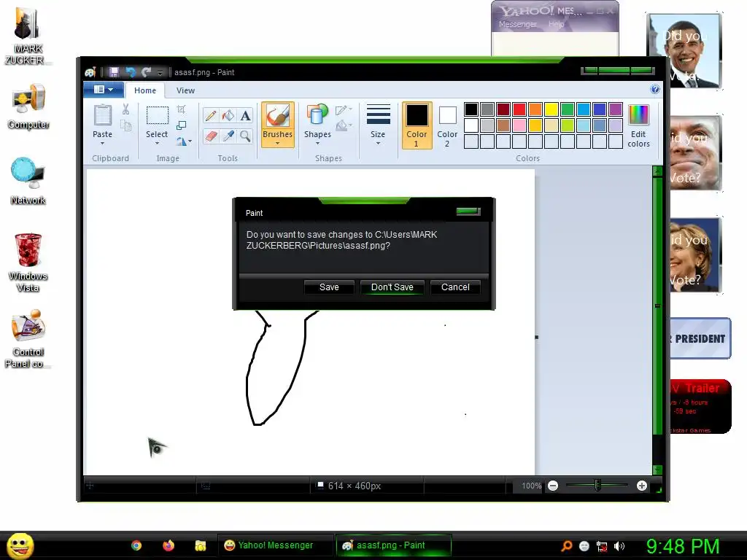Pick the purple color swatch
This screenshot has width=747, height=560.
point(616,109)
